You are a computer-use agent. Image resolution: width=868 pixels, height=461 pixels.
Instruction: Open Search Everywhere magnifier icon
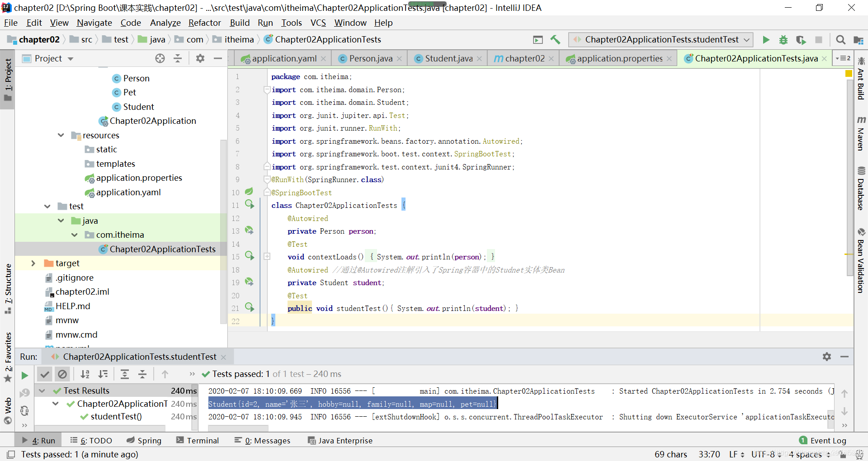840,40
